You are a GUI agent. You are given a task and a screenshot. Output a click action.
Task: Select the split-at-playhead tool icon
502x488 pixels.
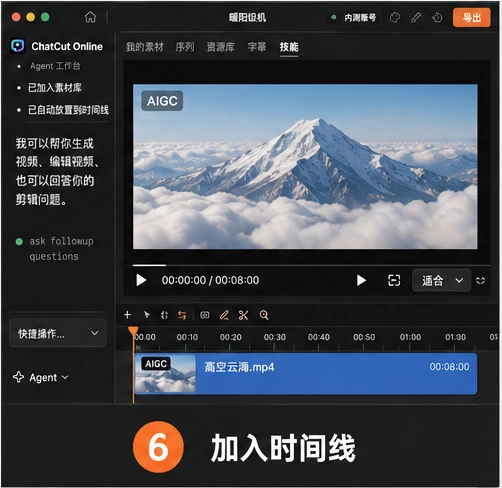164,315
